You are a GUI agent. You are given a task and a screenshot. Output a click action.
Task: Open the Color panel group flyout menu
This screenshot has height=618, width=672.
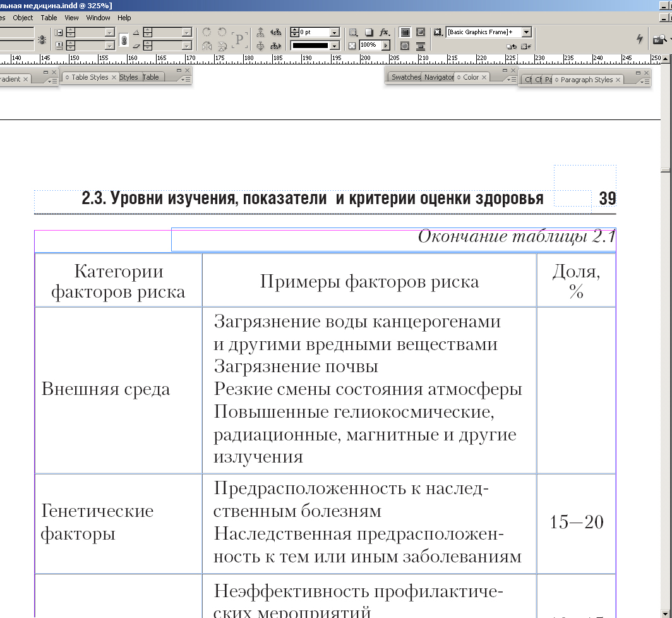tap(512, 80)
